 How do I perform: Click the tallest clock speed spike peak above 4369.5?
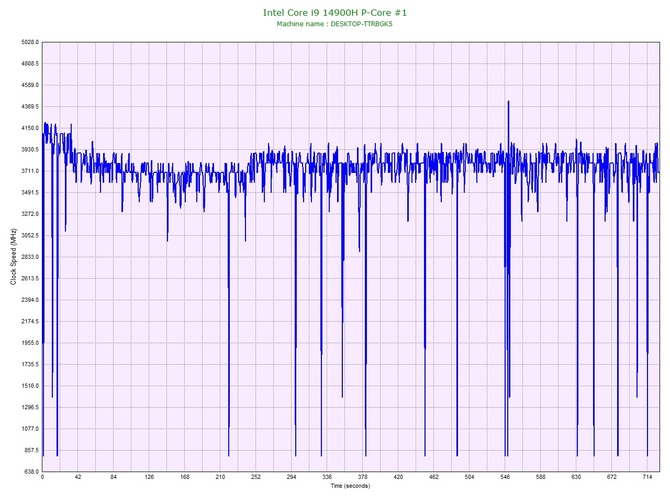508,102
